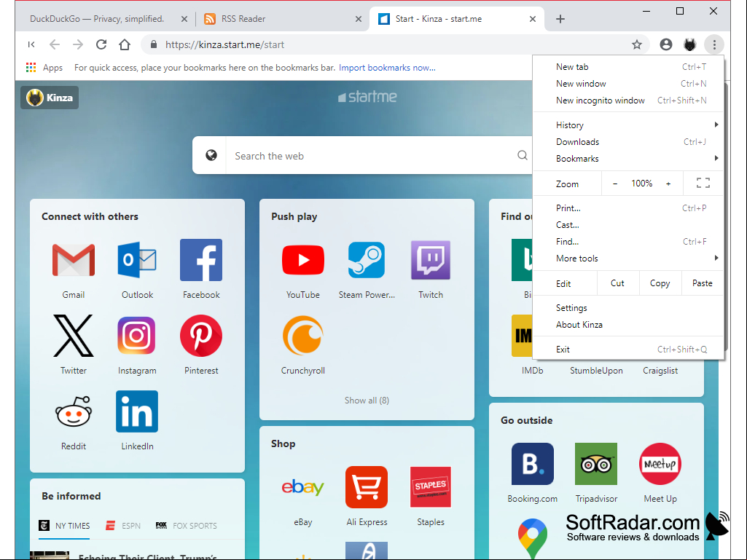Open the Booking.com shortcut icon
The height and width of the screenshot is (560, 747).
click(x=533, y=464)
